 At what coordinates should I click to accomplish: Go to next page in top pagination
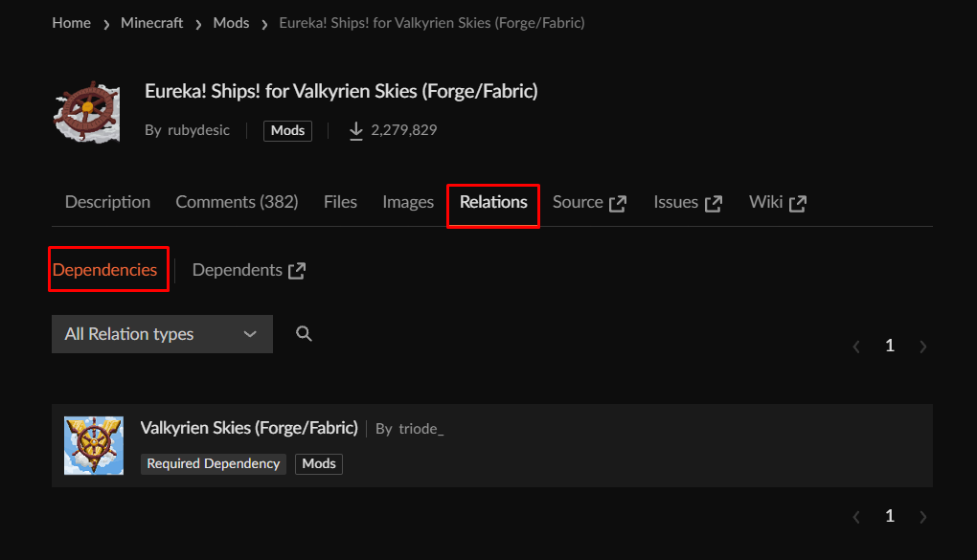coord(923,347)
